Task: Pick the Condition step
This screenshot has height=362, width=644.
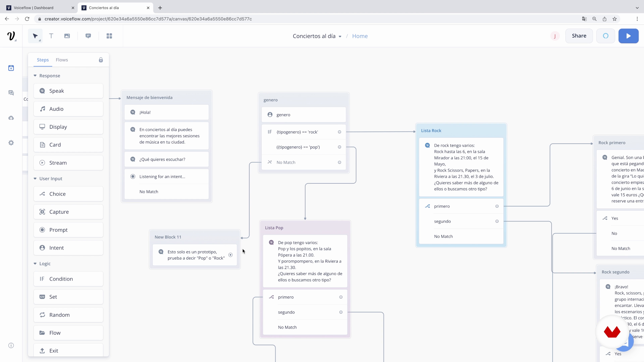Action: (x=68, y=279)
